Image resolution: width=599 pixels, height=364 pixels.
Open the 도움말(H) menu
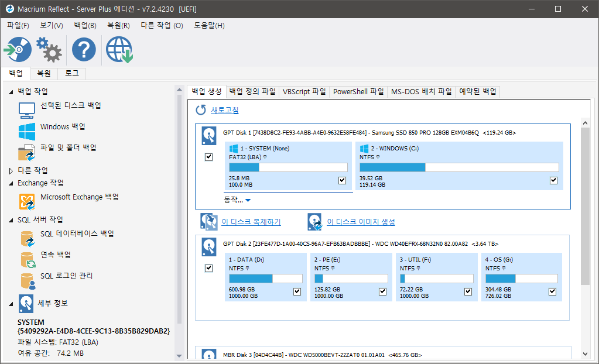[209, 26]
